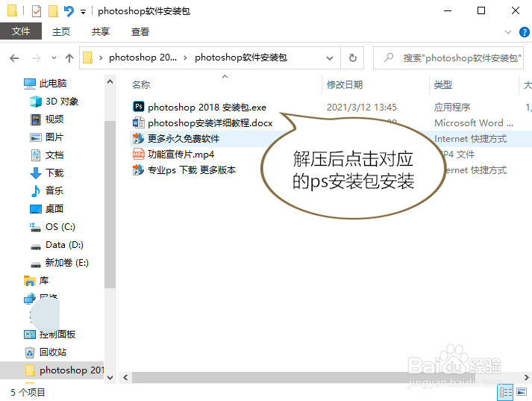Open photoshop 2018 安装包.exe file

[207, 108]
